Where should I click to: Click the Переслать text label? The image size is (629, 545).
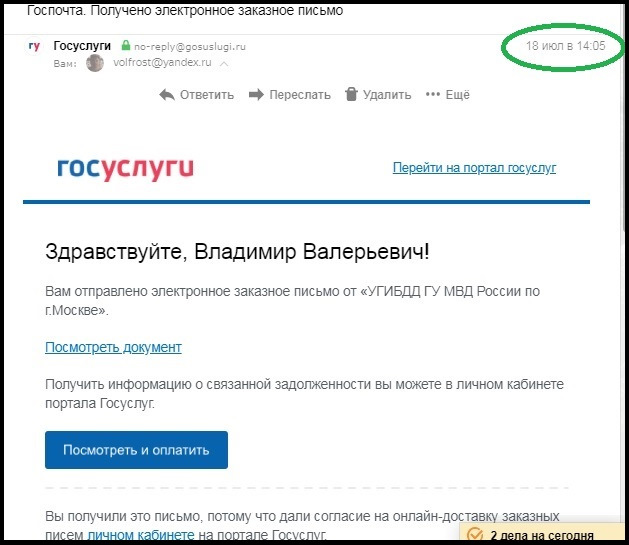(x=300, y=95)
